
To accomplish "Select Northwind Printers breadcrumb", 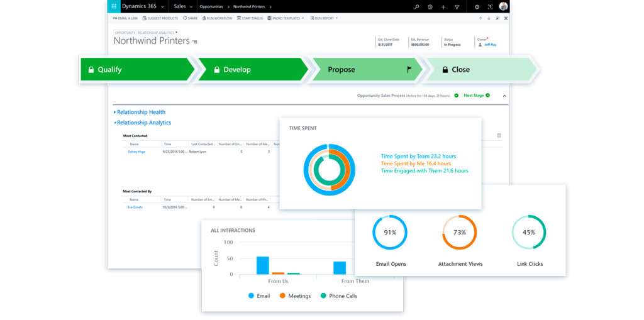I will [x=249, y=7].
